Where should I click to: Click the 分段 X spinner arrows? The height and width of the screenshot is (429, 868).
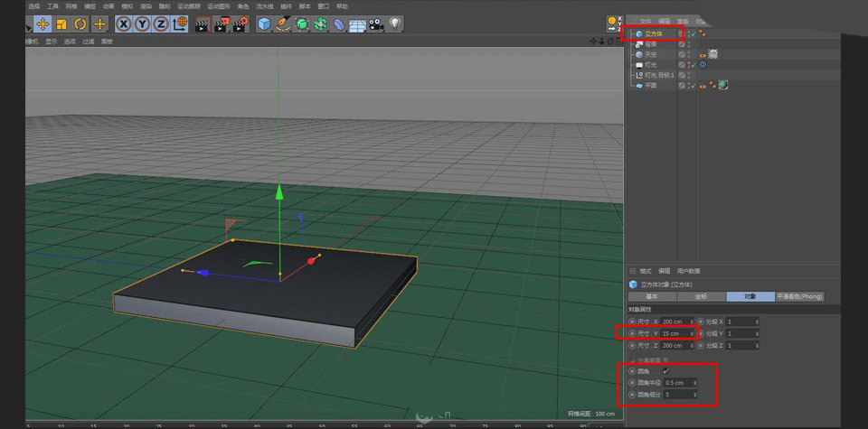pyautogui.click(x=756, y=322)
